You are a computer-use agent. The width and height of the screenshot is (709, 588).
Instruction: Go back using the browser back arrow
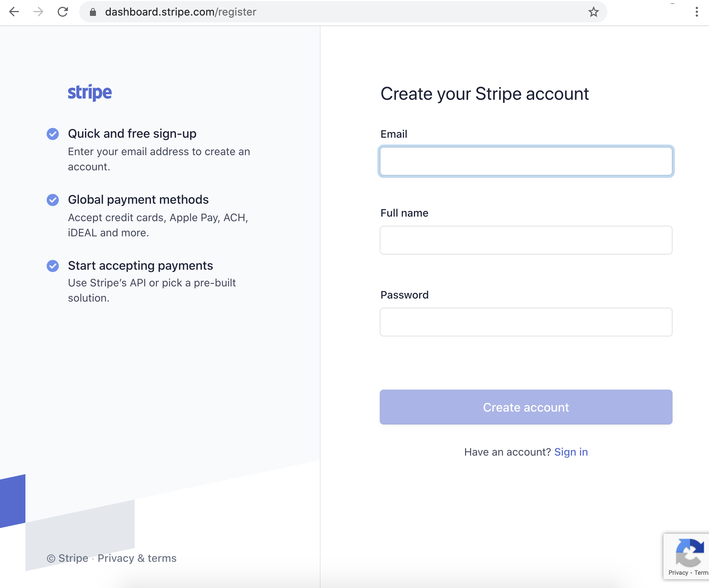pos(14,12)
